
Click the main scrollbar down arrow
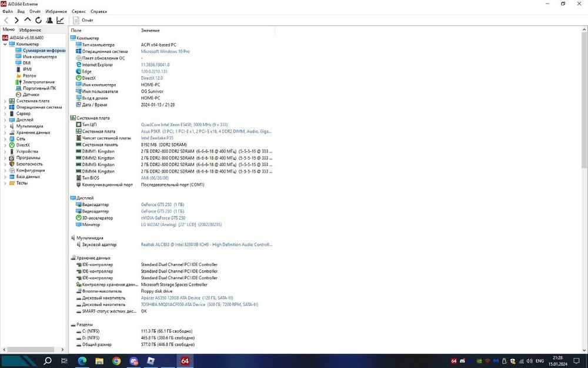click(x=584, y=350)
